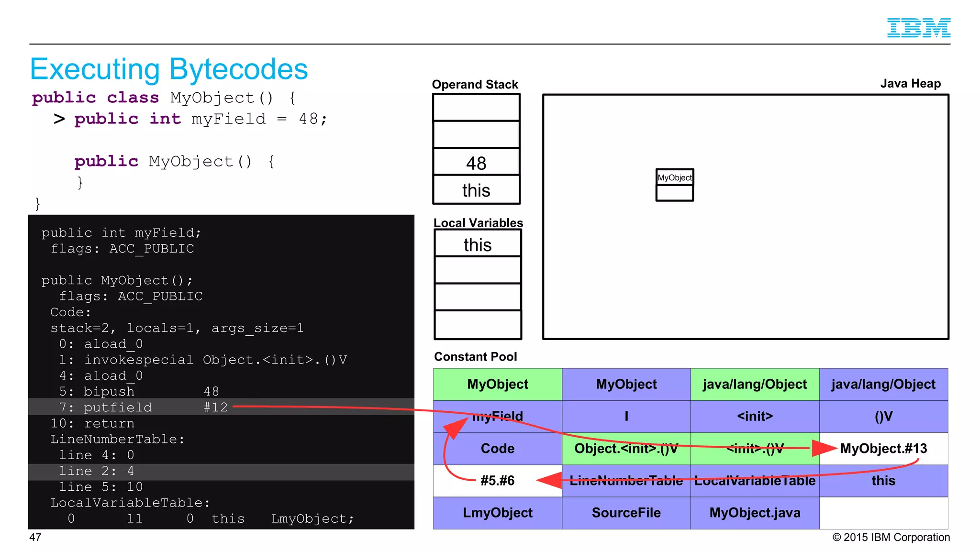Select the '#5.#6' cell
Image resolution: width=980 pixels, height=551 pixels.
click(x=498, y=480)
